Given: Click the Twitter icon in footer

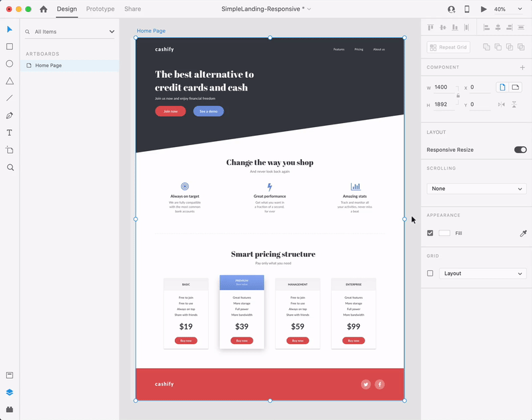Looking at the screenshot, I should pyautogui.click(x=366, y=384).
